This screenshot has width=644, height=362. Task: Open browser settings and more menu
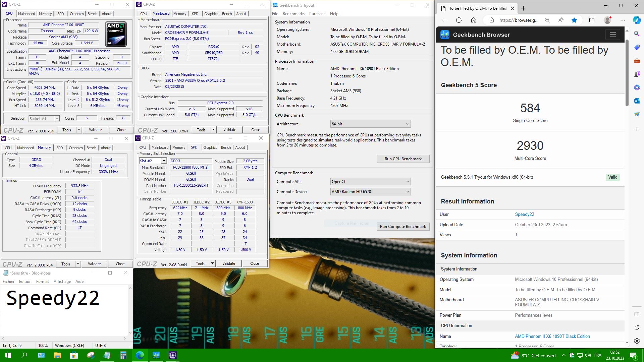[x=623, y=20]
